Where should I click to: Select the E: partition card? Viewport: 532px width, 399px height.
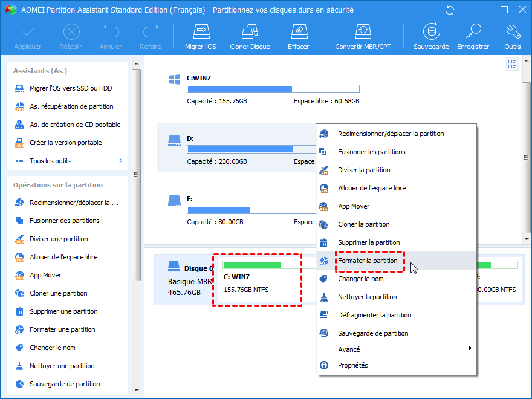(236, 208)
